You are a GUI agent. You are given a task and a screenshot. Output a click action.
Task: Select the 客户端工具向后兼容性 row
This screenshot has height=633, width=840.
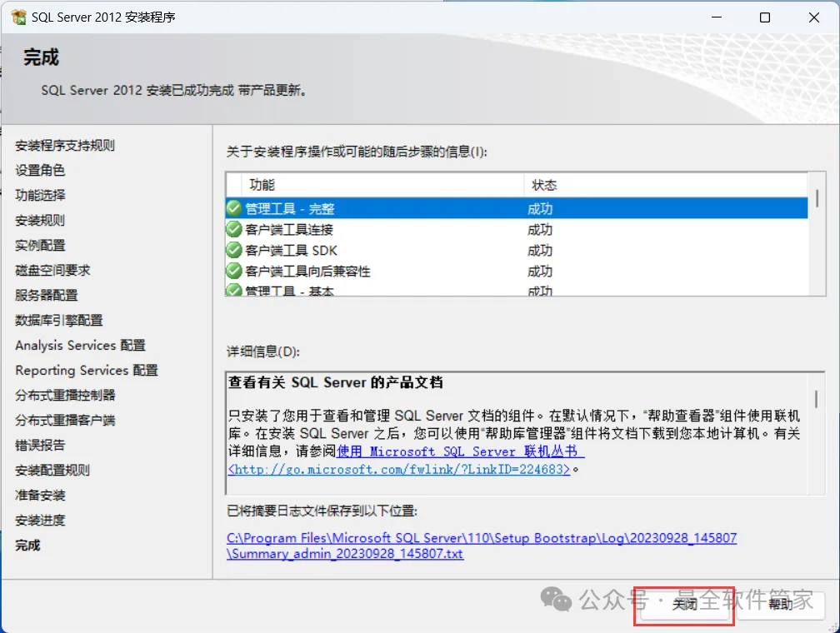(517, 271)
